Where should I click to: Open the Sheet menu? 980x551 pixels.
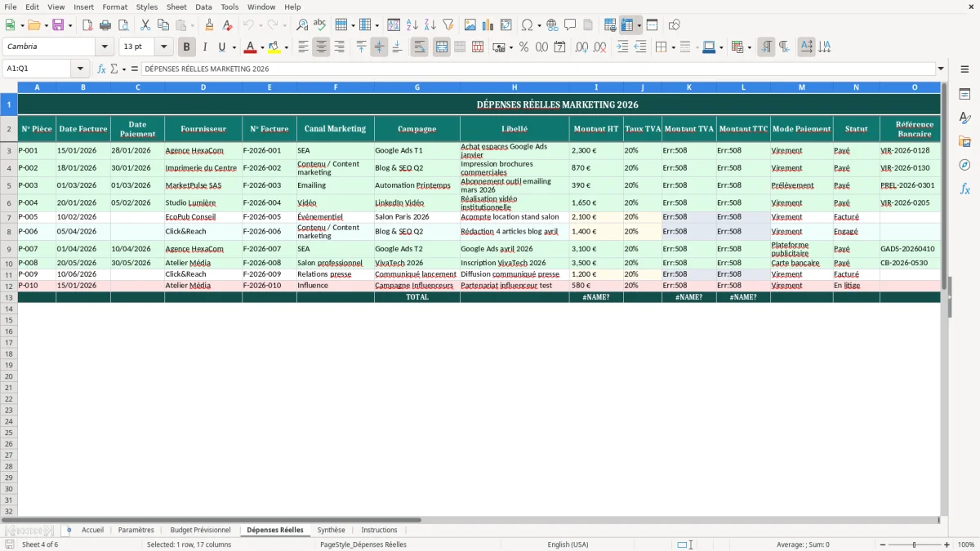point(176,7)
